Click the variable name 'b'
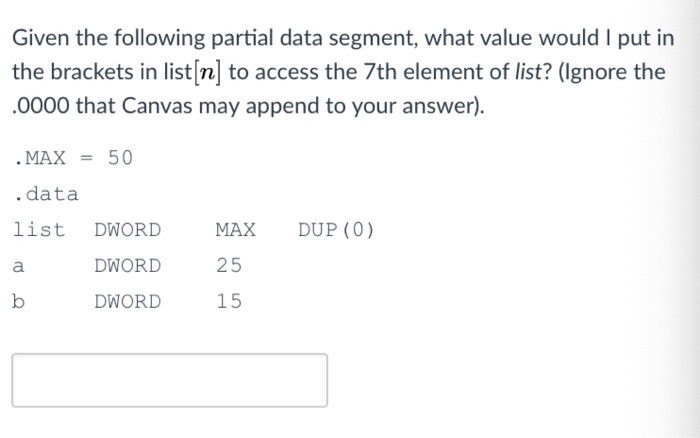700x438 pixels. [18, 301]
